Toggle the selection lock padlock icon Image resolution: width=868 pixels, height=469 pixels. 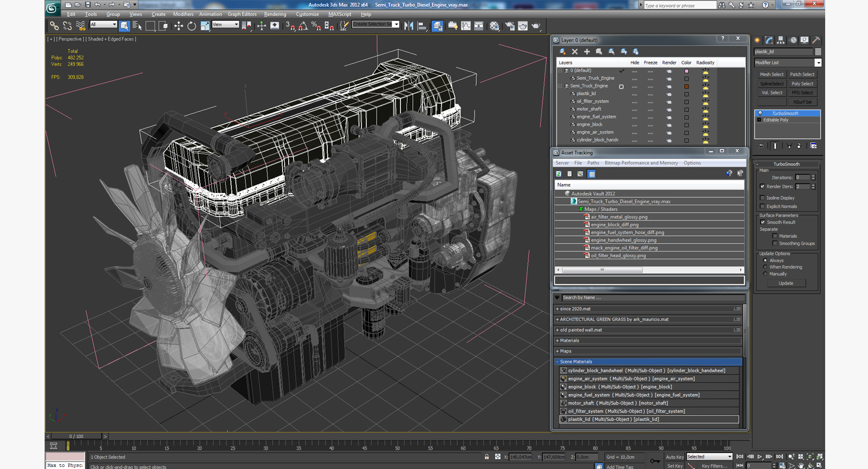pyautogui.click(x=487, y=457)
